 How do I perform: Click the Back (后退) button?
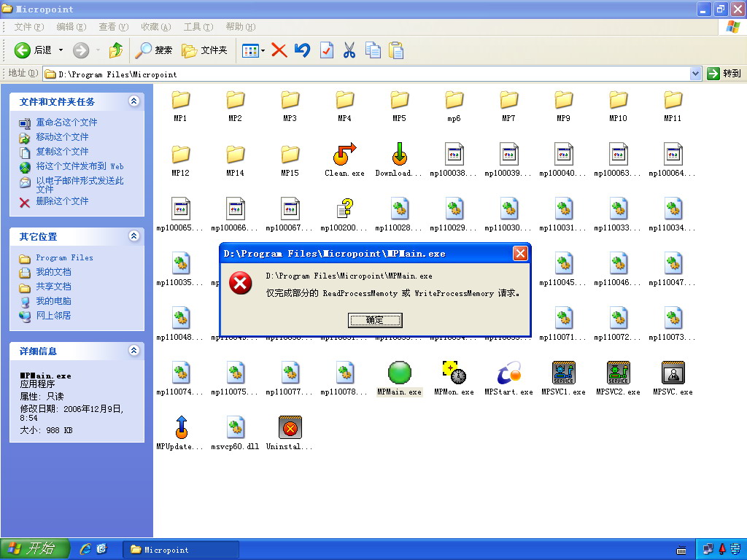(x=33, y=50)
